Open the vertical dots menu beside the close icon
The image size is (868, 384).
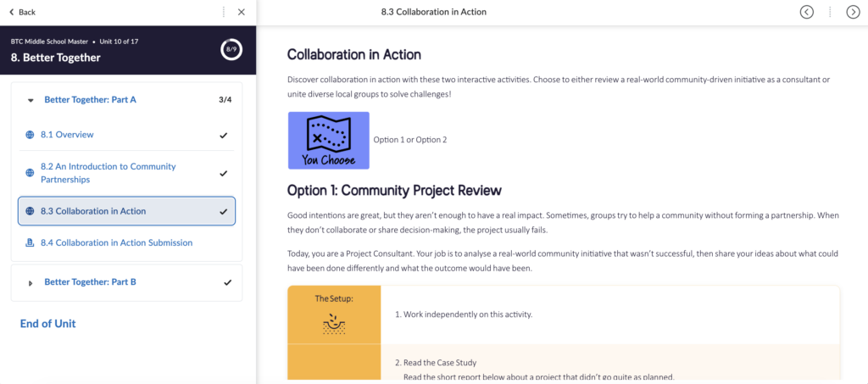point(224,12)
